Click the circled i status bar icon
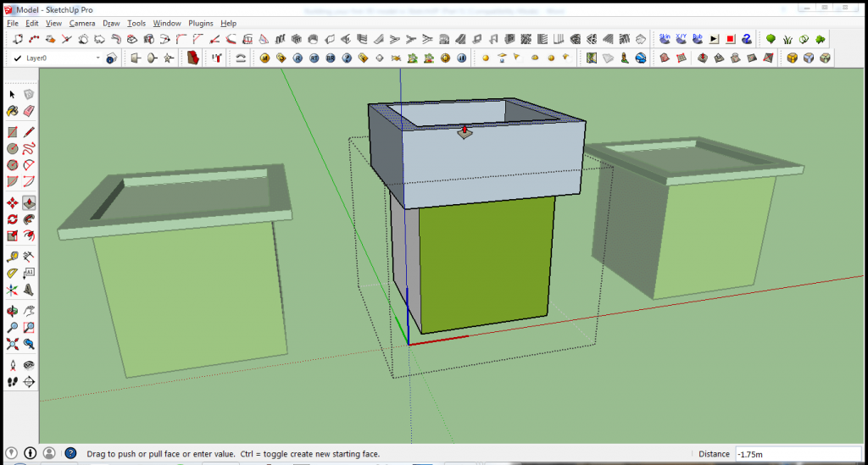The width and height of the screenshot is (868, 465). (x=30, y=453)
